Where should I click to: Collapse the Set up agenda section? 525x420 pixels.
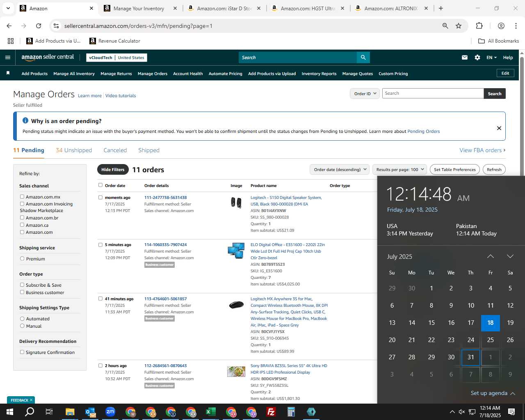point(493,393)
